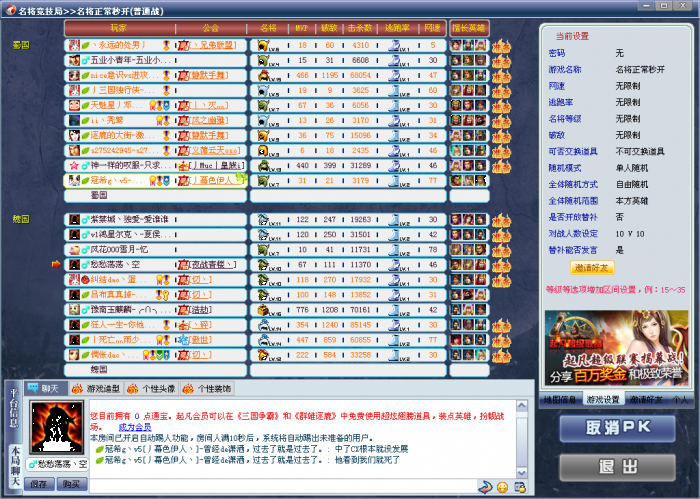Screen dimensions: 700x499
Task: Click the send message arrow icon
Action: tap(485, 487)
